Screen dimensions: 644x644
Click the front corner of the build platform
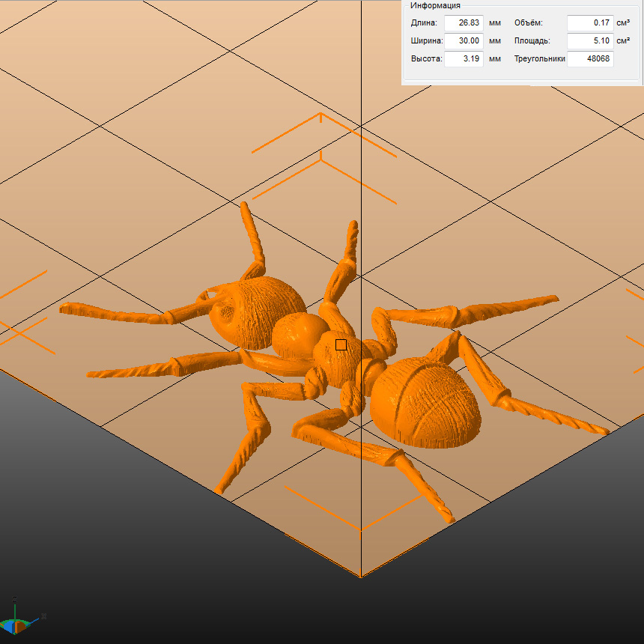[x=361, y=577]
